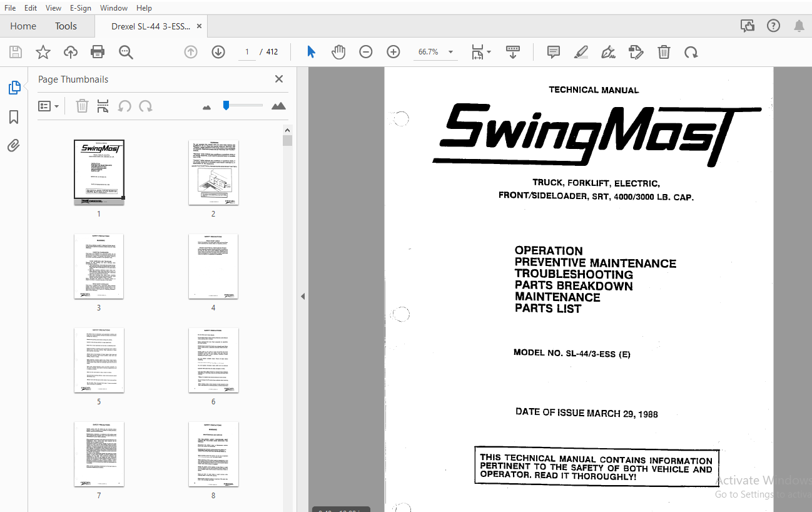The image size is (812, 512).
Task: Select page 7 thumbnail
Action: [99, 454]
